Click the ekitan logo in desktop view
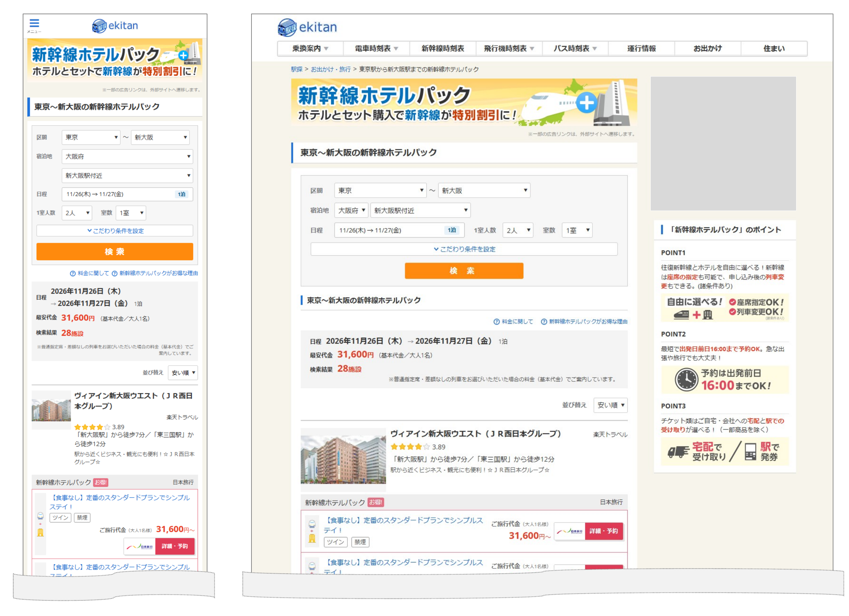Image resolution: width=849 pixels, height=616 pixels. [307, 27]
